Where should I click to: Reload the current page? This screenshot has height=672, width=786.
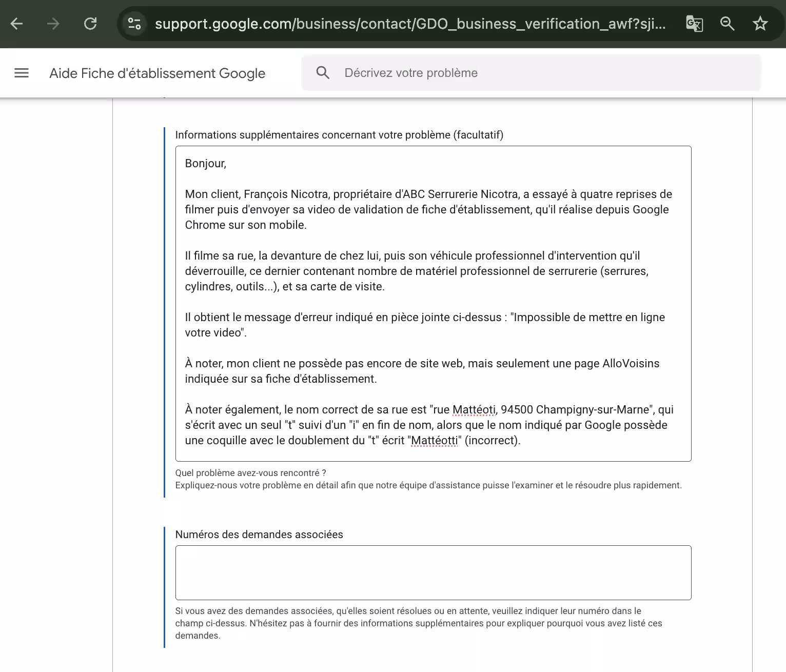point(90,24)
